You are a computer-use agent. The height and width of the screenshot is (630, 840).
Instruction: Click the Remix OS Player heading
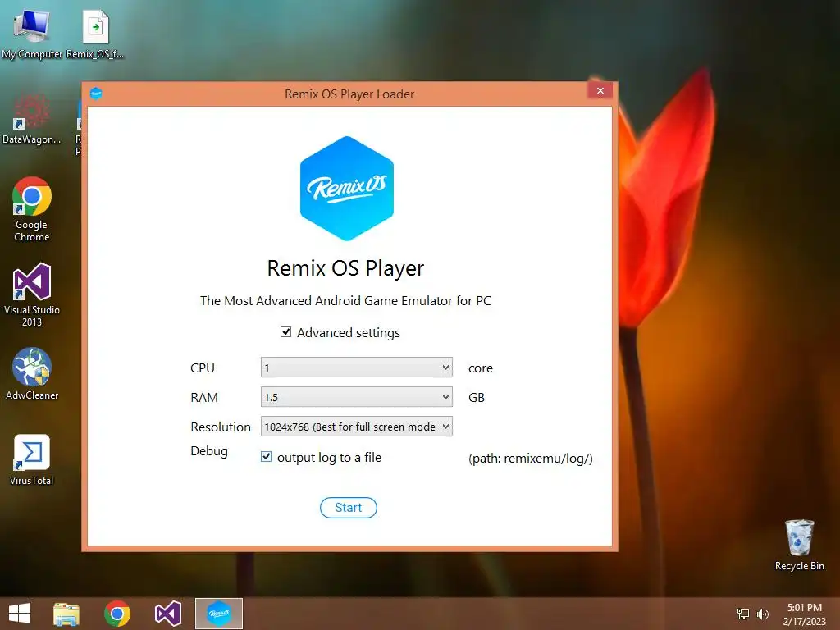tap(345, 268)
